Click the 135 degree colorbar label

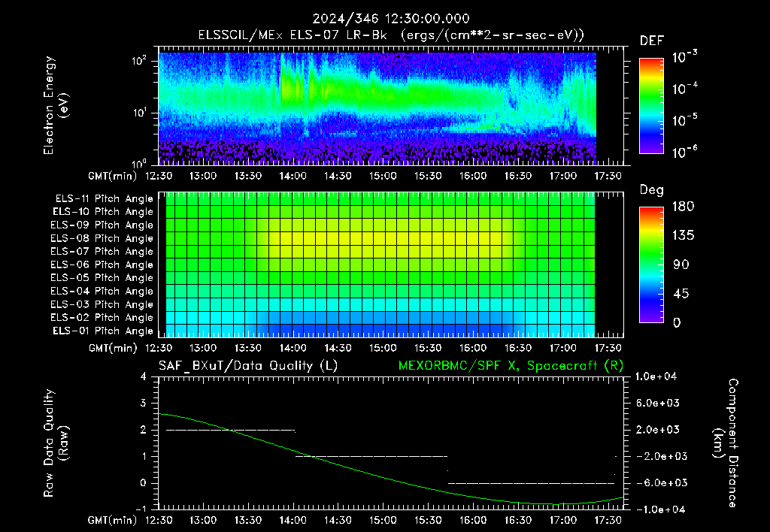[683, 236]
